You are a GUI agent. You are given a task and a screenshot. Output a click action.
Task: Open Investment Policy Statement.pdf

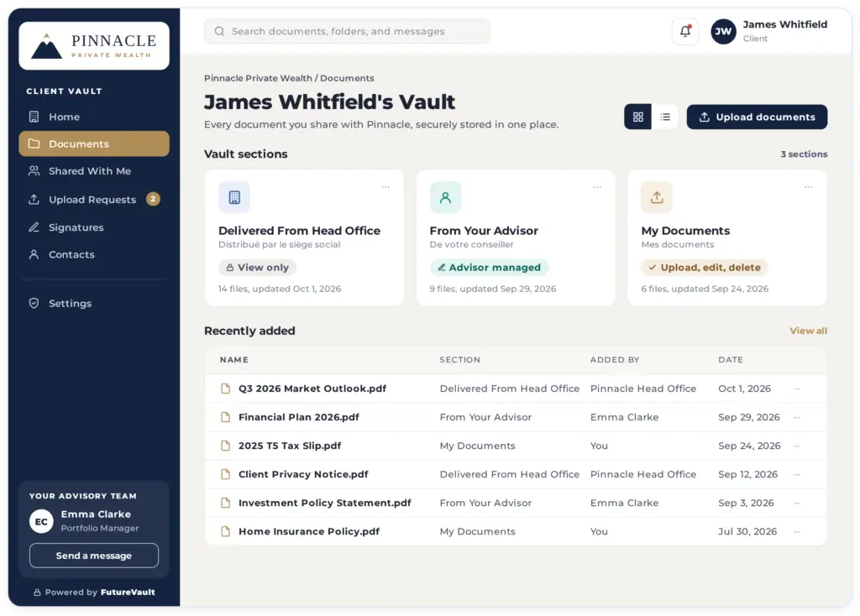325,503
